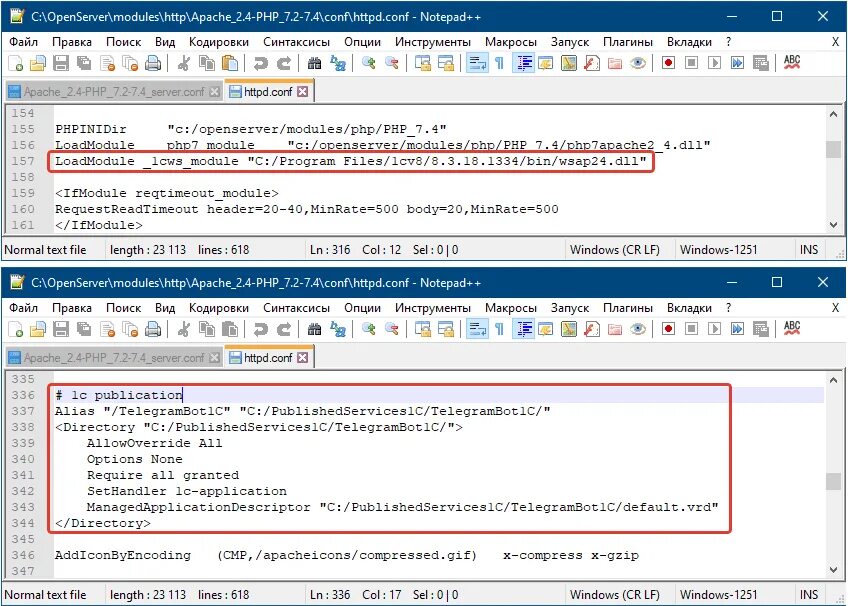Click Play Macro icon in lower window toolbar
Screen dimensions: 848x606
714,329
